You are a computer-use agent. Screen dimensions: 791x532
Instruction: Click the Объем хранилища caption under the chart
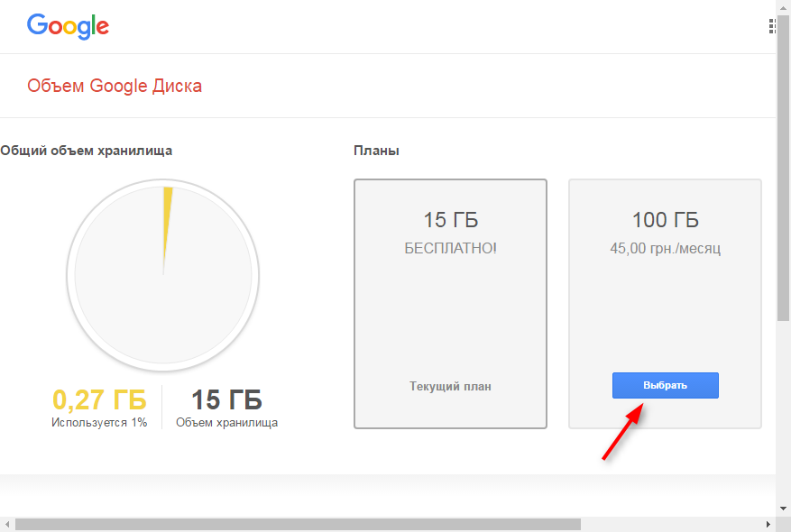point(226,422)
